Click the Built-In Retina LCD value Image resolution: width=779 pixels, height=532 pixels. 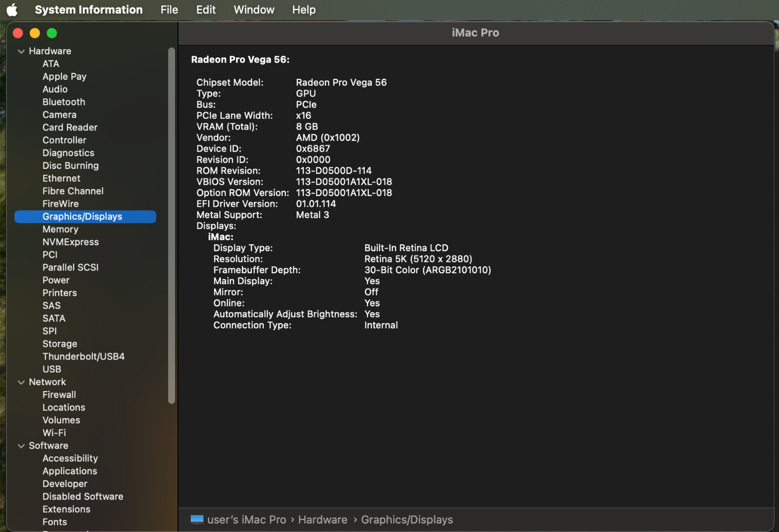(x=406, y=248)
